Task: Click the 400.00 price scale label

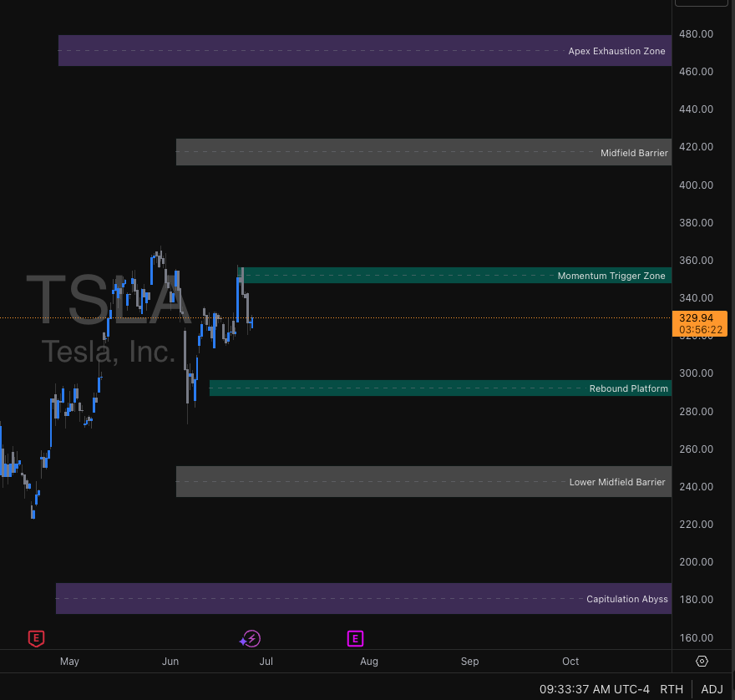Action: [x=696, y=185]
